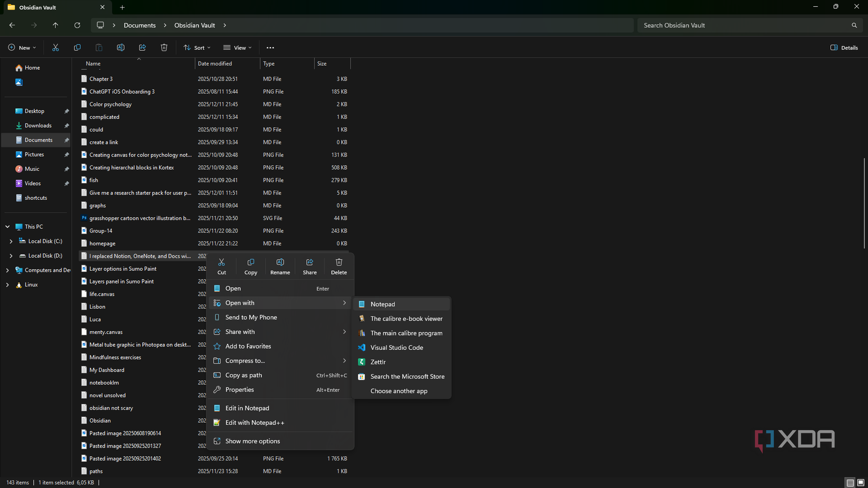Open the Sort dropdown
Screen dimensions: 868x488
coord(197,47)
